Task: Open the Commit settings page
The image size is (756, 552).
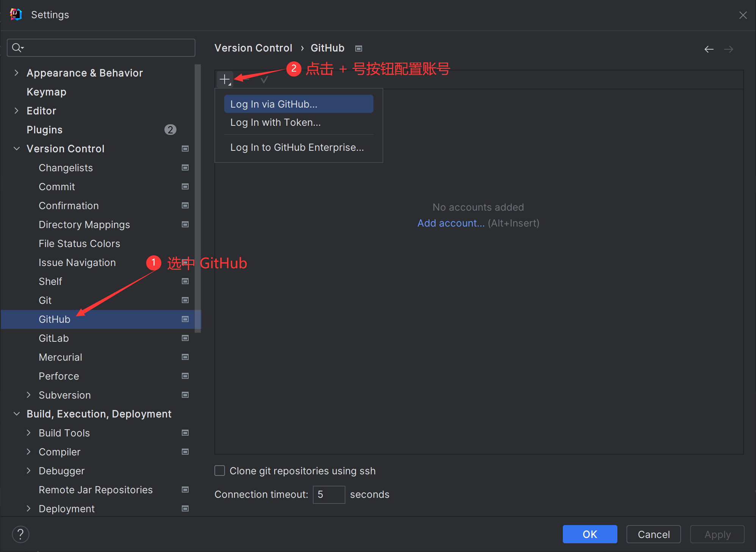Action: pyautogui.click(x=57, y=186)
